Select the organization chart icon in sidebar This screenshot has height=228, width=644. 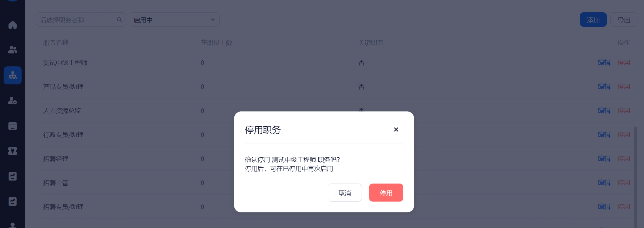(13, 75)
